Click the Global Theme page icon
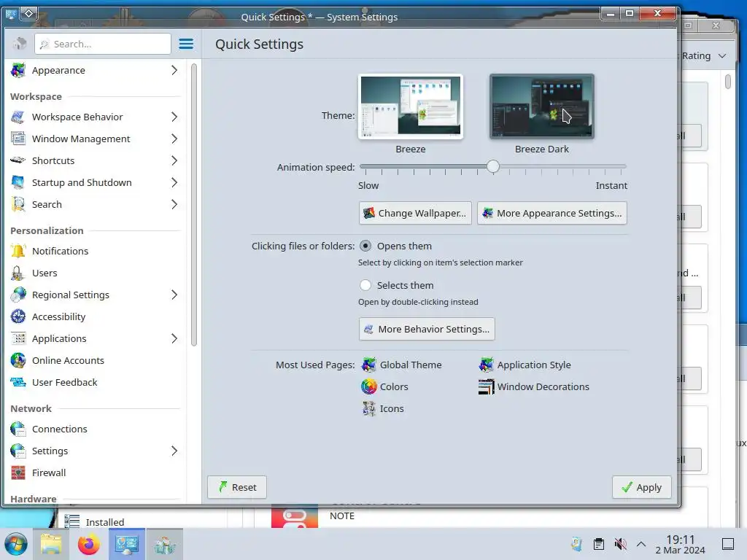747x560 pixels. click(x=368, y=365)
